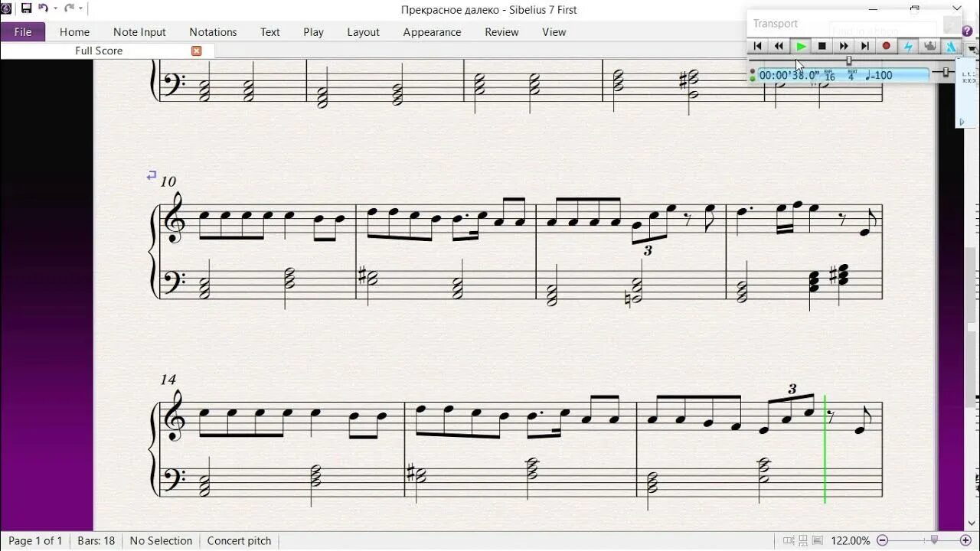Click the bass clef in system at bar 14
This screenshot has height=551, width=980.
(x=175, y=478)
